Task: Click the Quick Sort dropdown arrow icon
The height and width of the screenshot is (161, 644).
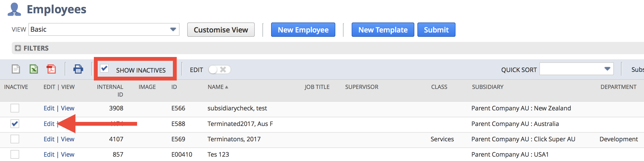Action: pyautogui.click(x=608, y=68)
